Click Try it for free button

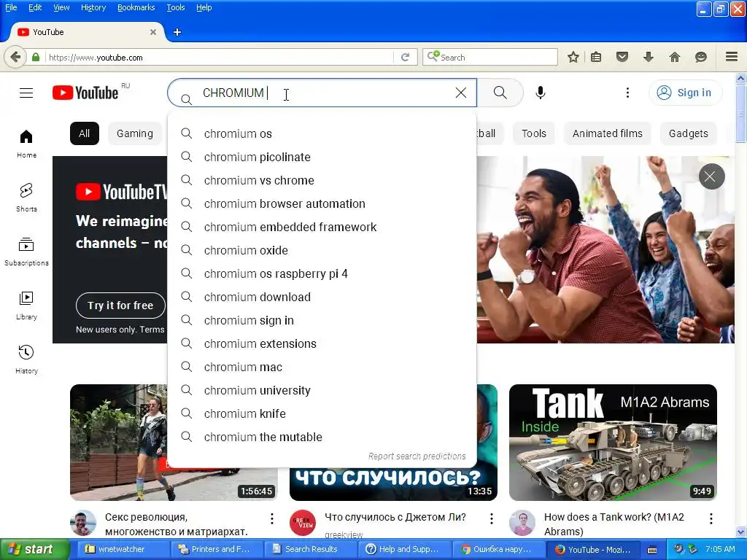coord(120,306)
